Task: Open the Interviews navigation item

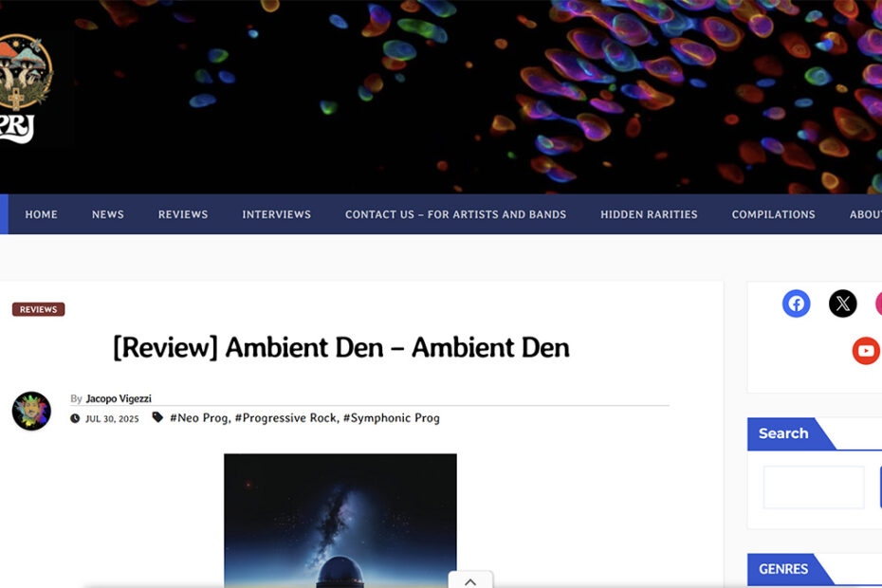Action: [276, 214]
